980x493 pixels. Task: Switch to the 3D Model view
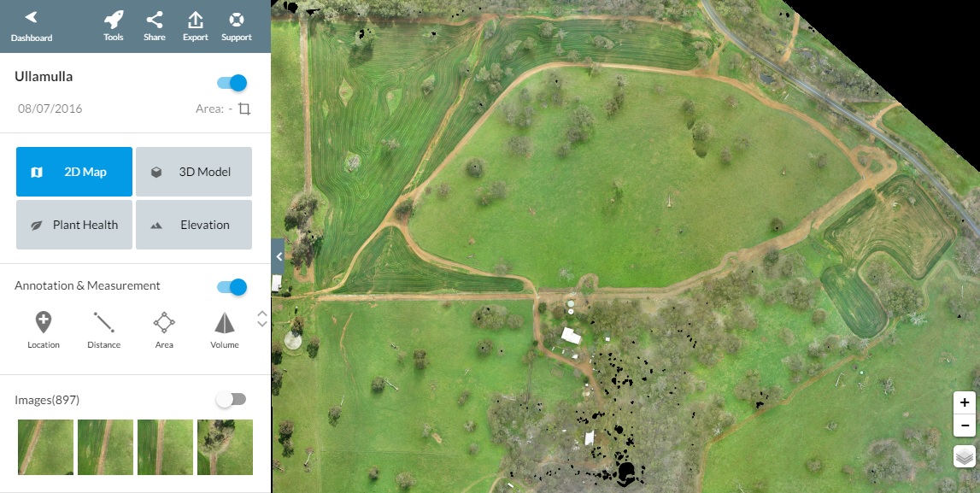(x=194, y=172)
